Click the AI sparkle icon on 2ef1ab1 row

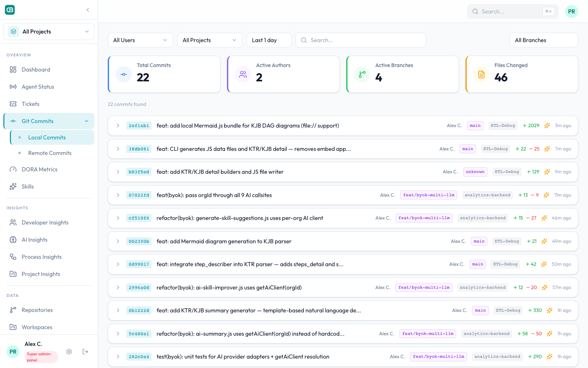pos(547,126)
